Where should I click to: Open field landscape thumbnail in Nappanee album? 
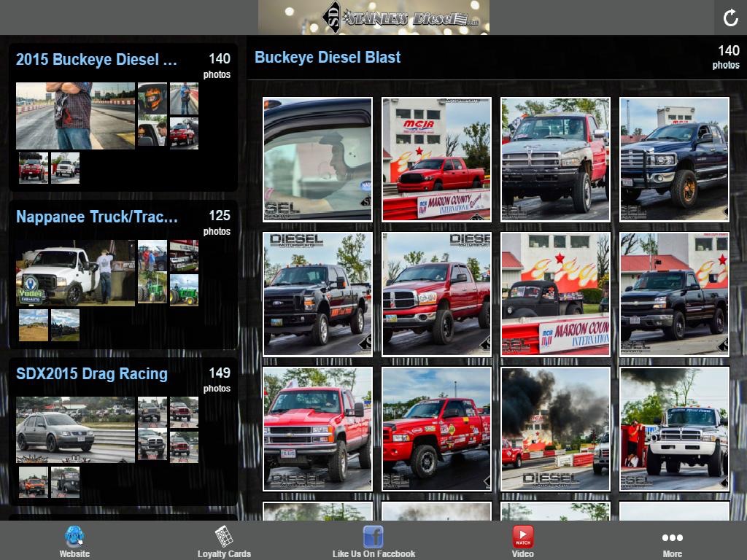34,325
